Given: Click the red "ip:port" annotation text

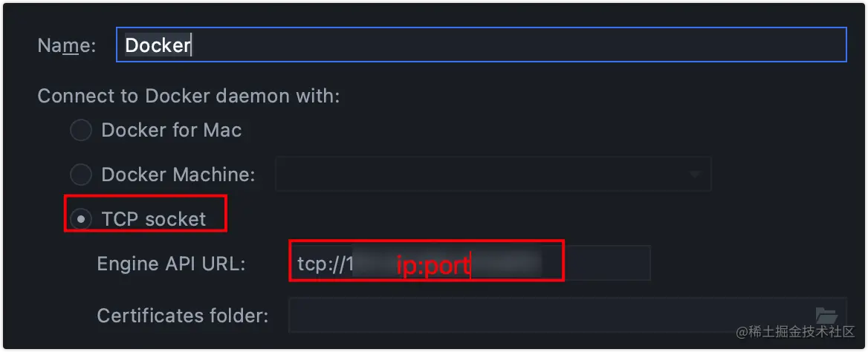Looking at the screenshot, I should point(433,266).
